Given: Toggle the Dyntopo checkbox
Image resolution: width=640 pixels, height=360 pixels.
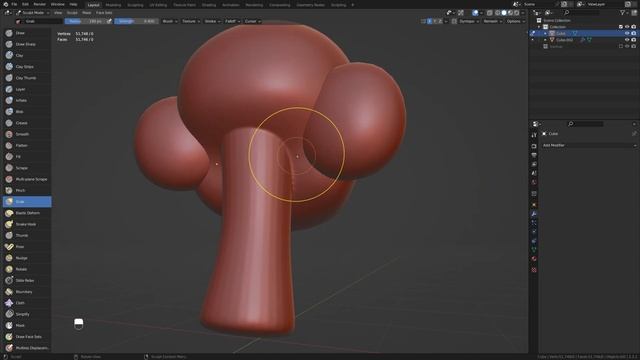Looking at the screenshot, I should (x=454, y=21).
